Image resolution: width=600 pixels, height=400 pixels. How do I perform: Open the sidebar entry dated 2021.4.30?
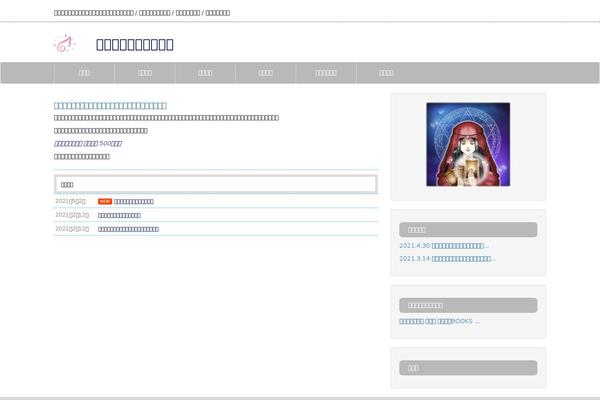coord(444,246)
